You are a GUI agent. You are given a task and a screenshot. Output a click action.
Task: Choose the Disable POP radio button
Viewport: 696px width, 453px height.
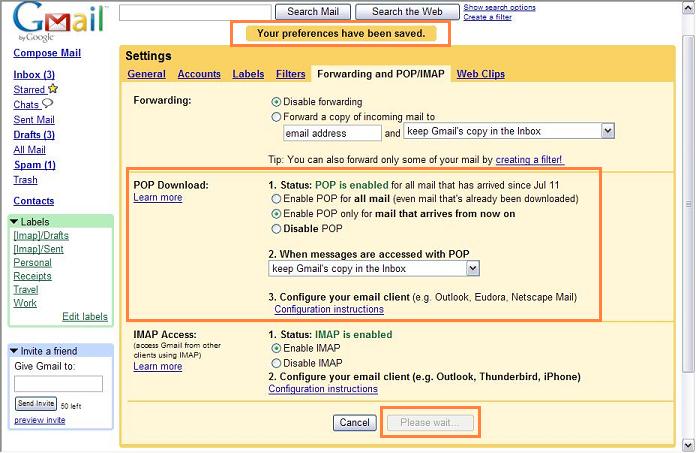(276, 229)
